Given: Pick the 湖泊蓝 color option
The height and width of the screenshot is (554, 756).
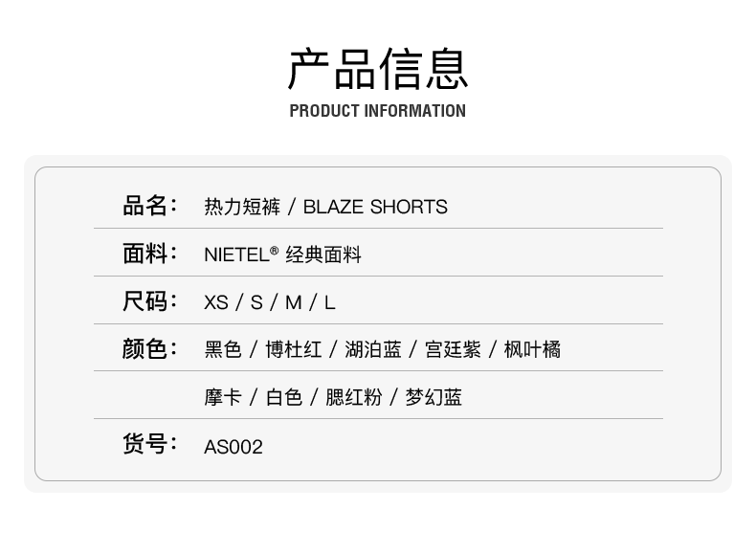Looking at the screenshot, I should point(373,349).
